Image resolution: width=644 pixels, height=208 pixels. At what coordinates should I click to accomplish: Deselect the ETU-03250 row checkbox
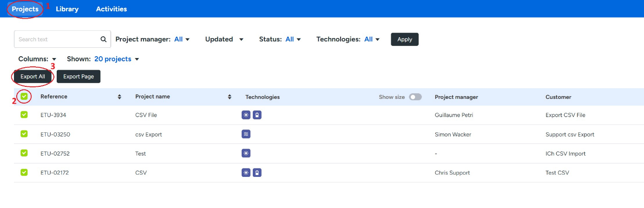(x=24, y=134)
